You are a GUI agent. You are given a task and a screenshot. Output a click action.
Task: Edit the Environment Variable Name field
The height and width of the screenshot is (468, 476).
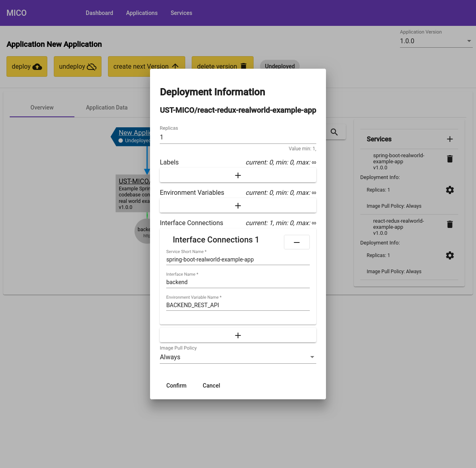238,305
